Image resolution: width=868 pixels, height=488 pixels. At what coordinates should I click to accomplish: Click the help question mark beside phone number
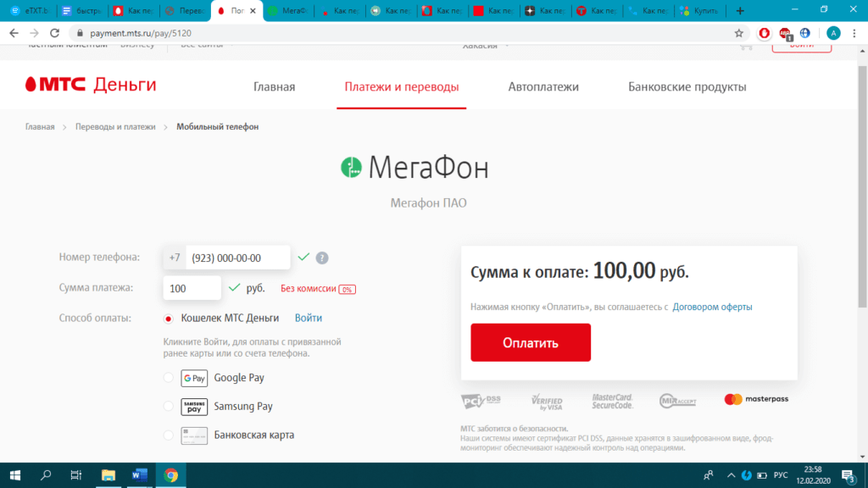(x=322, y=258)
